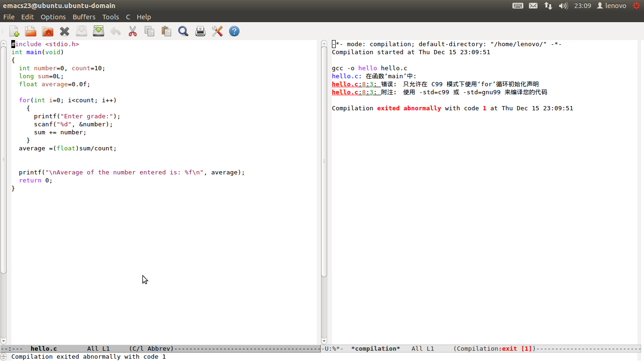Open Preferences with the tools icon
The height and width of the screenshot is (362, 644).
(x=217, y=32)
